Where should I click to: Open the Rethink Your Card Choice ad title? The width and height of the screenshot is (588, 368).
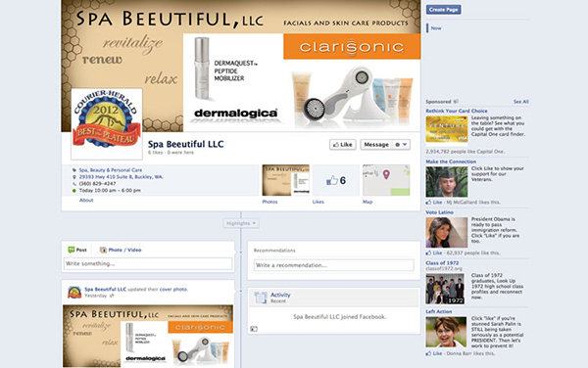click(x=457, y=111)
